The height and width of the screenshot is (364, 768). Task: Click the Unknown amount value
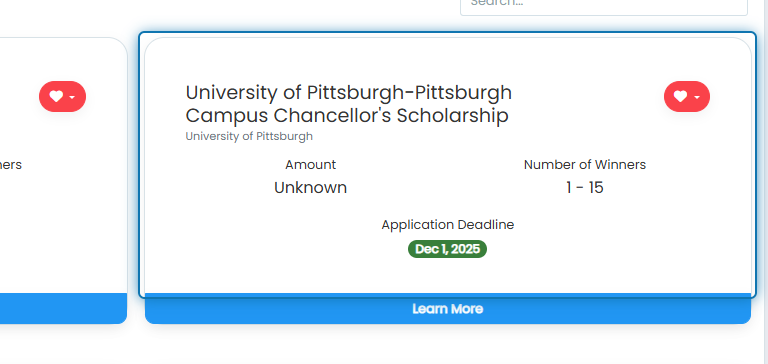click(x=311, y=188)
